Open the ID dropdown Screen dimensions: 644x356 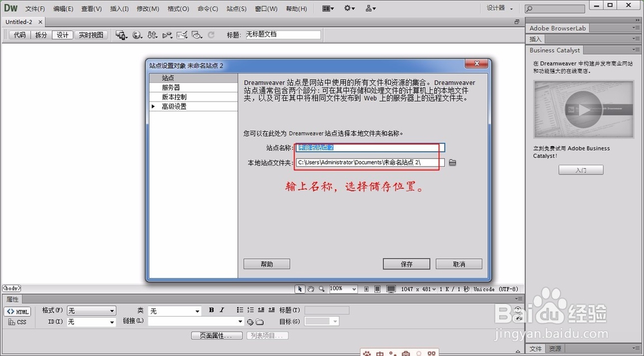click(x=91, y=322)
